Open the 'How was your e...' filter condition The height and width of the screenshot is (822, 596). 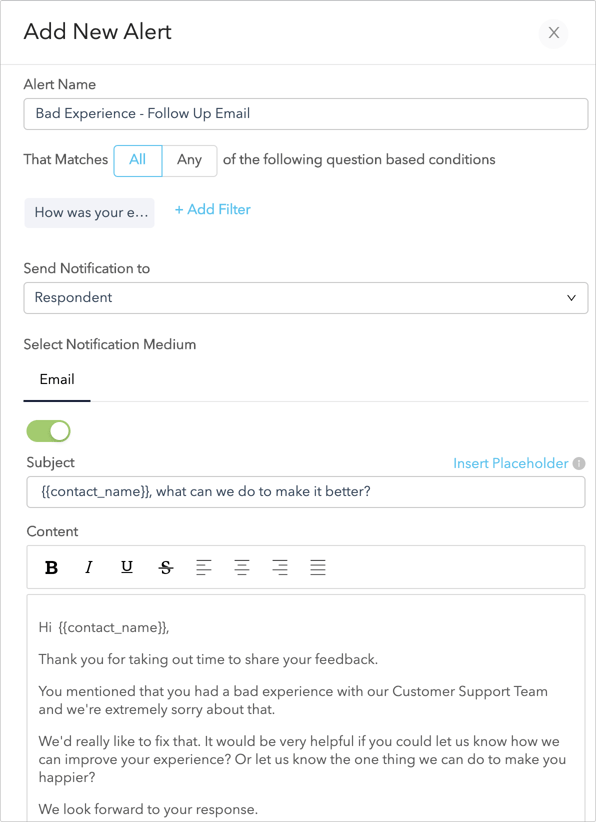coord(89,212)
